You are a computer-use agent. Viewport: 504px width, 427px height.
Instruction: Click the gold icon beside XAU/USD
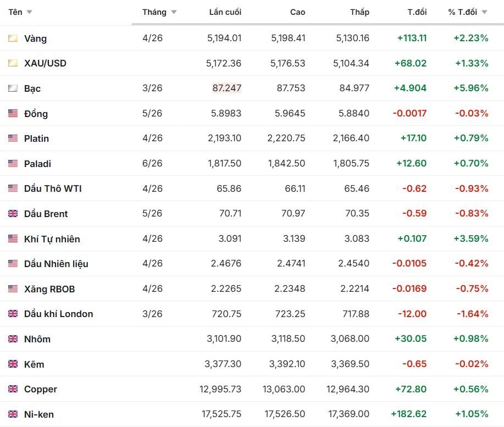coord(13,63)
